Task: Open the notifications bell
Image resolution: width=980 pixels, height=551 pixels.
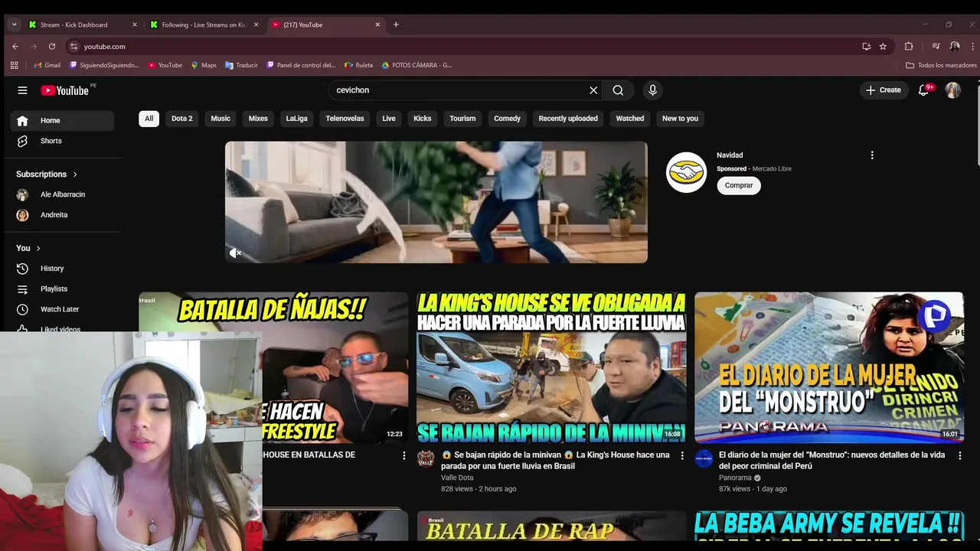Action: pyautogui.click(x=923, y=90)
